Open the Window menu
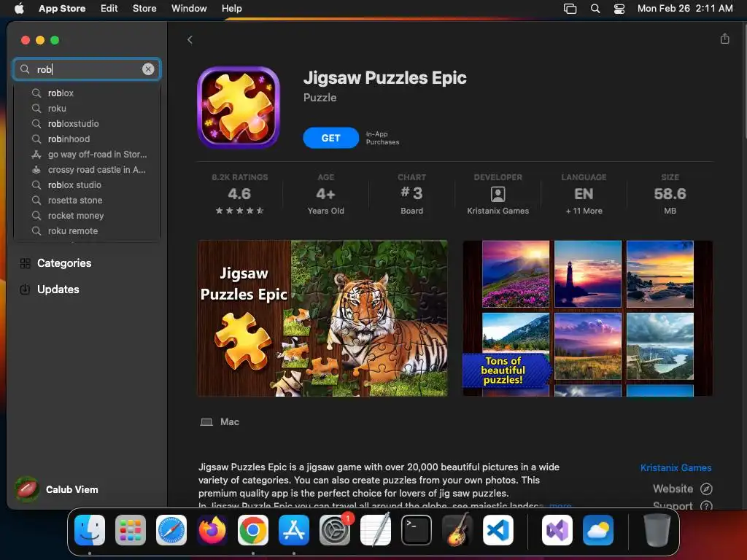Screen dimensions: 747x560 pos(189,8)
